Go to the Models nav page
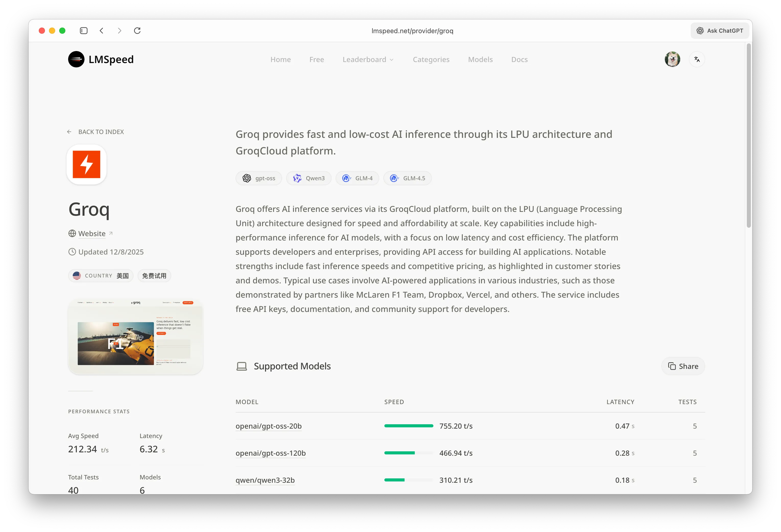The width and height of the screenshot is (781, 532). [x=480, y=59]
